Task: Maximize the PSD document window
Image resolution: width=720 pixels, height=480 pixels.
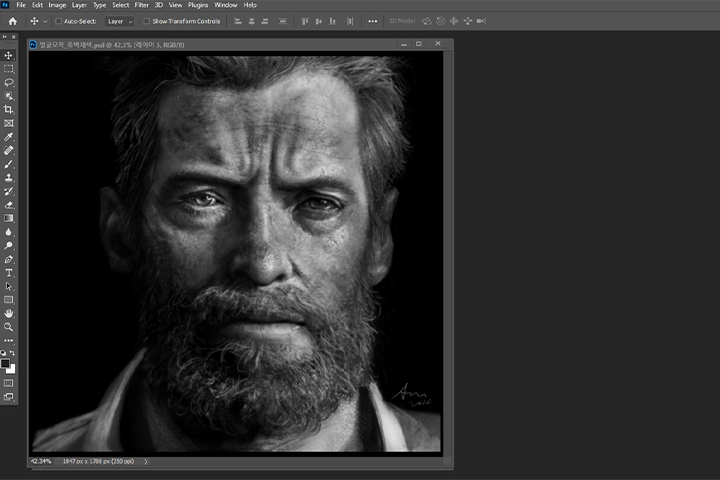Action: (x=418, y=44)
